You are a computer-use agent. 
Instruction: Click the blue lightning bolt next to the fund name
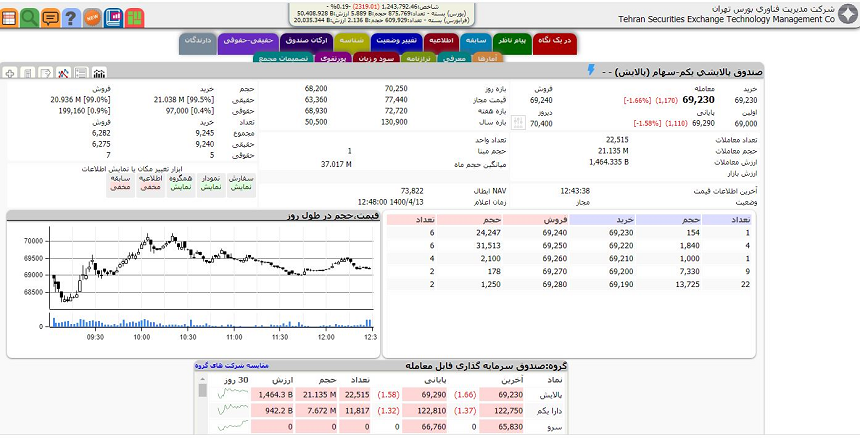591,71
